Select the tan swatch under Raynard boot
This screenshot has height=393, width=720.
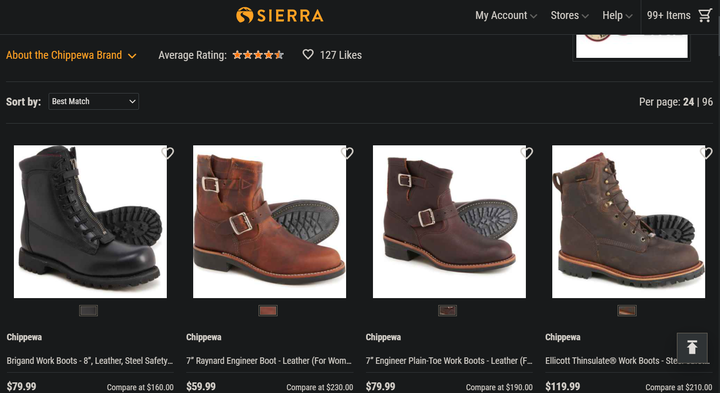pos(268,311)
